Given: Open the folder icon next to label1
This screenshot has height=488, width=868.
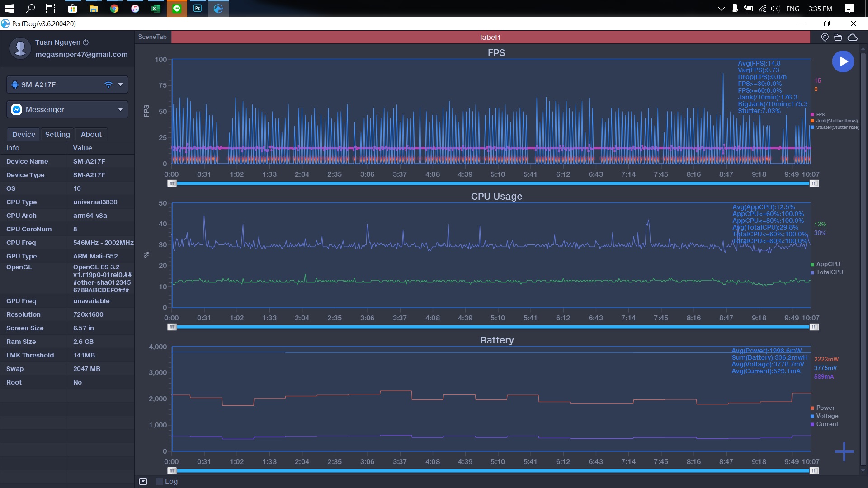Looking at the screenshot, I should coord(838,38).
